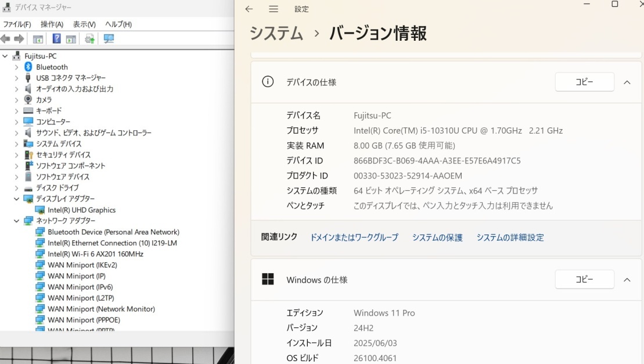644x364 pixels.
Task: Click the Intel(R) UHD Graphics adapter icon
Action: tap(40, 210)
